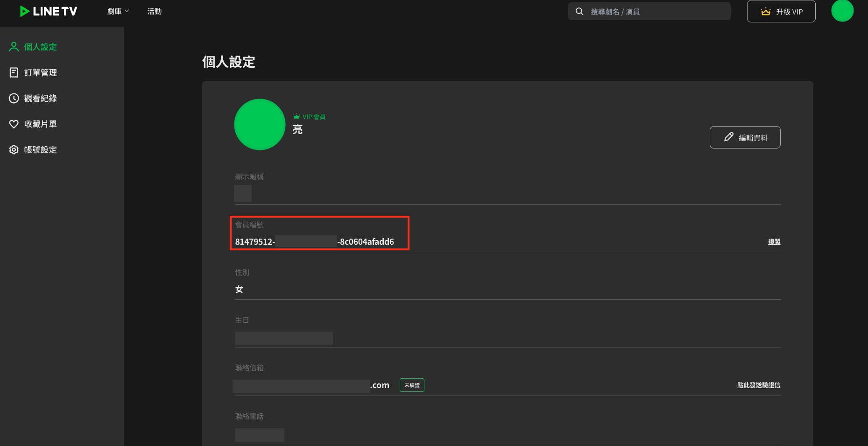Click the person icon beside 個人設定
Viewport: 868px width, 446px height.
[x=14, y=47]
